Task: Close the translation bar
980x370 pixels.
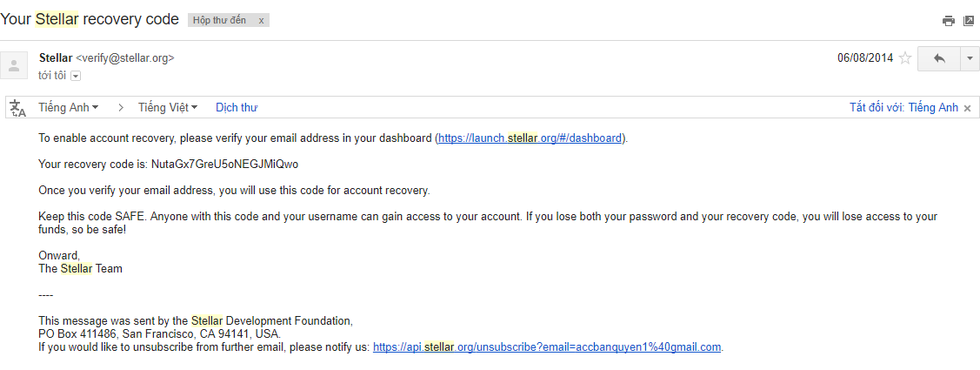Action: tap(967, 108)
